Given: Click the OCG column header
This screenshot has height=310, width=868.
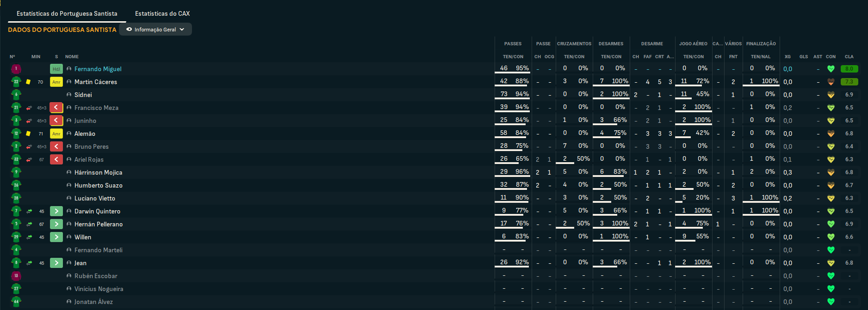Looking at the screenshot, I should pos(549,57).
